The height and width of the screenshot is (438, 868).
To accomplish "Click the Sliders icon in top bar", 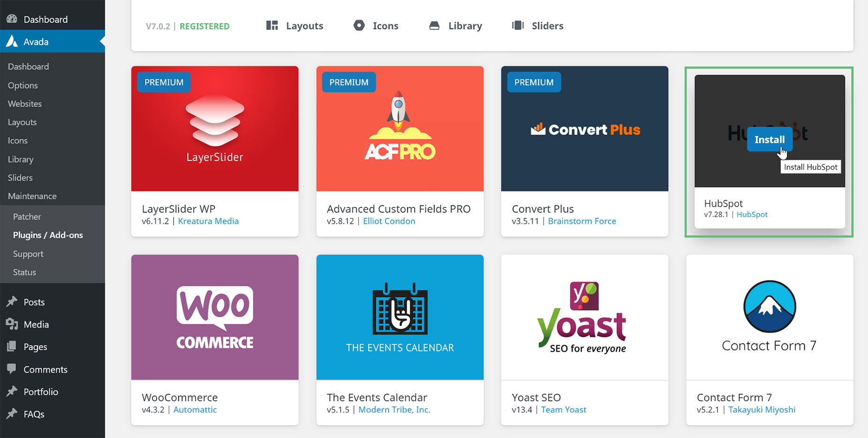I will 518,25.
